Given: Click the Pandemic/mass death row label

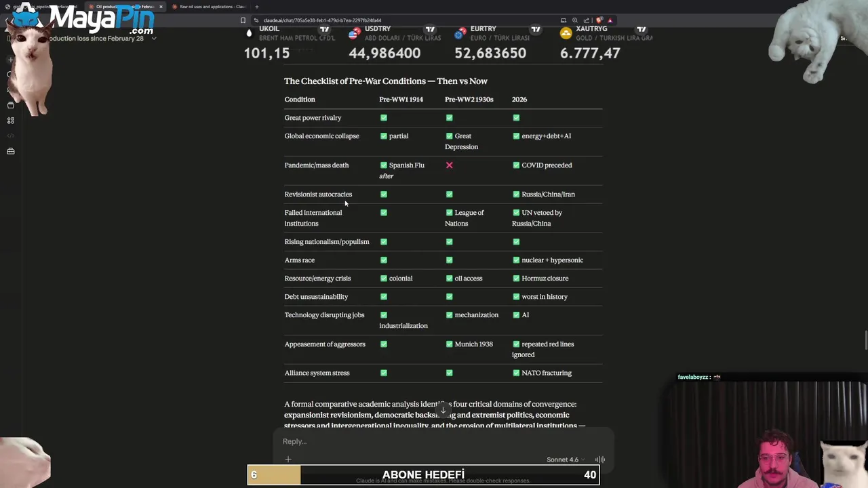Looking at the screenshot, I should (317, 165).
